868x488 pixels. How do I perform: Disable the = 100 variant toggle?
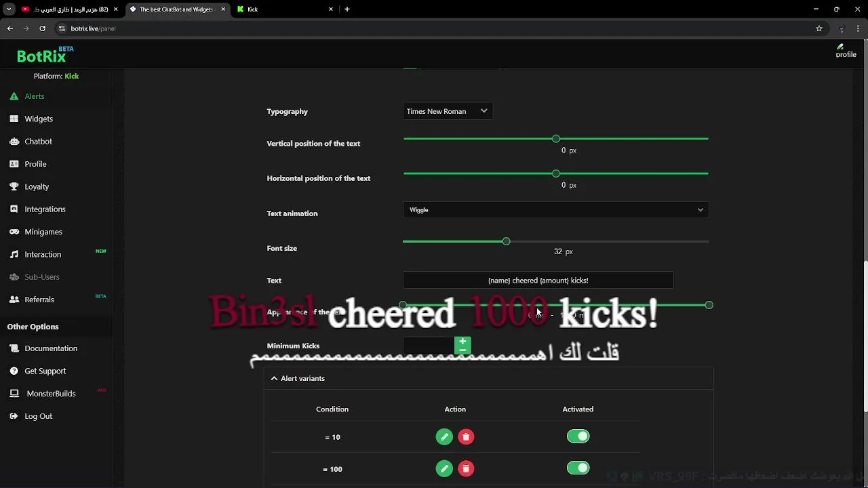pyautogui.click(x=578, y=468)
